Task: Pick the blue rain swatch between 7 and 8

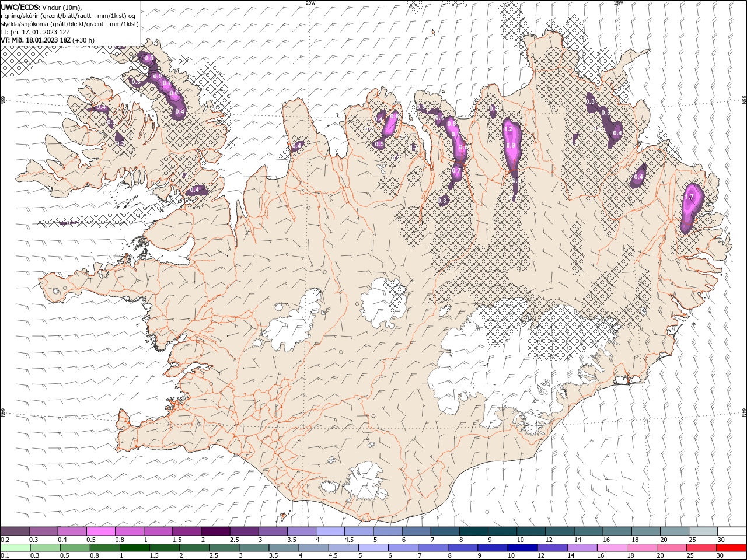Action: click(x=432, y=548)
